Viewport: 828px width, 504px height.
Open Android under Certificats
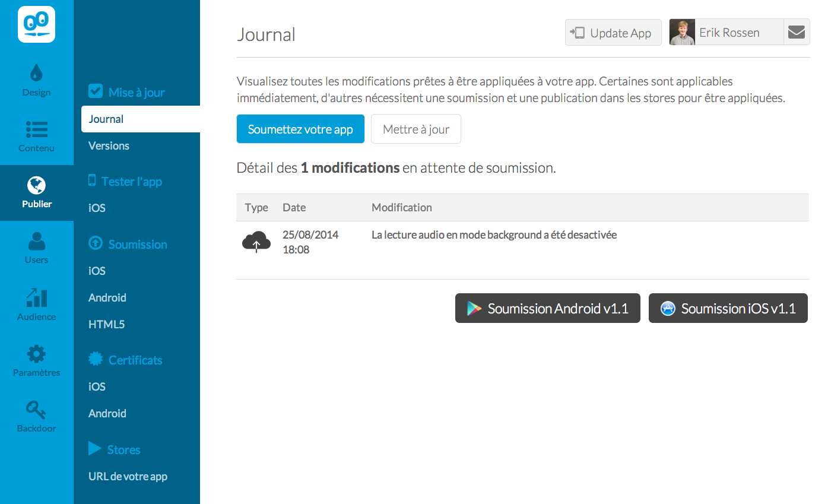[107, 414]
